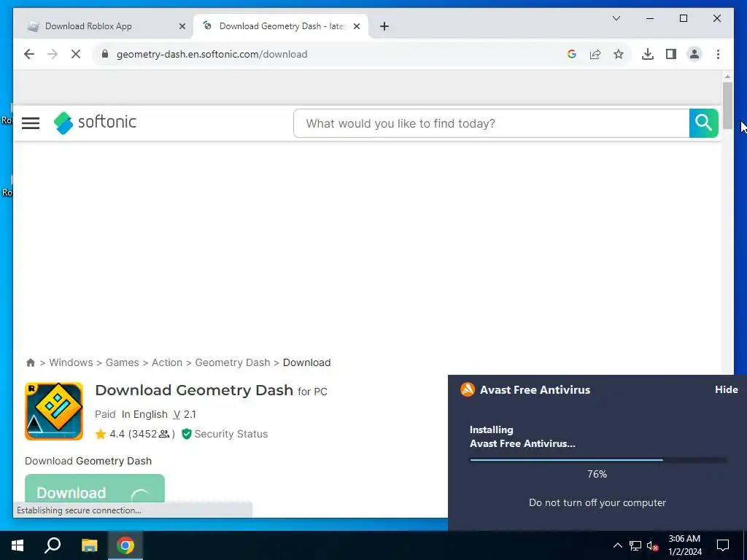Click the green Download button
Viewport: 747px width, 560px height.
tap(95, 489)
